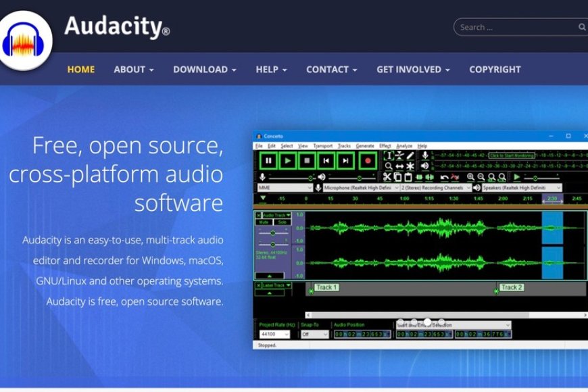The width and height of the screenshot is (588, 392).
Task: Open the COPYRIGHT website link
Action: click(495, 70)
